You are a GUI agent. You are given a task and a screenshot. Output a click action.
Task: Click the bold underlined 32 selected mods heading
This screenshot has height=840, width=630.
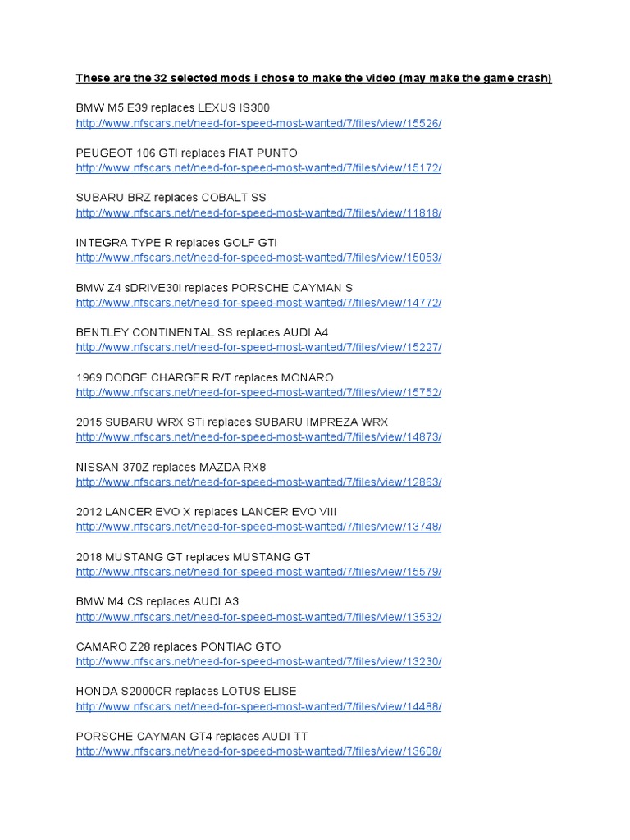(313, 78)
